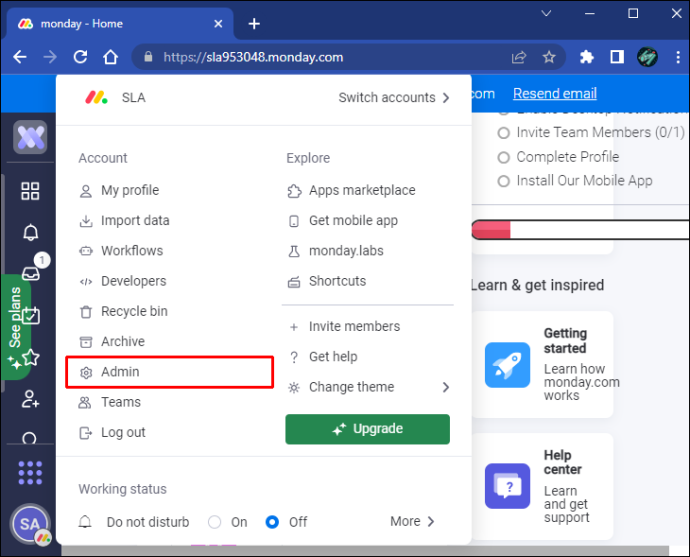Image resolution: width=690 pixels, height=557 pixels.
Task: Check Invite Team Members task circle
Action: click(503, 132)
